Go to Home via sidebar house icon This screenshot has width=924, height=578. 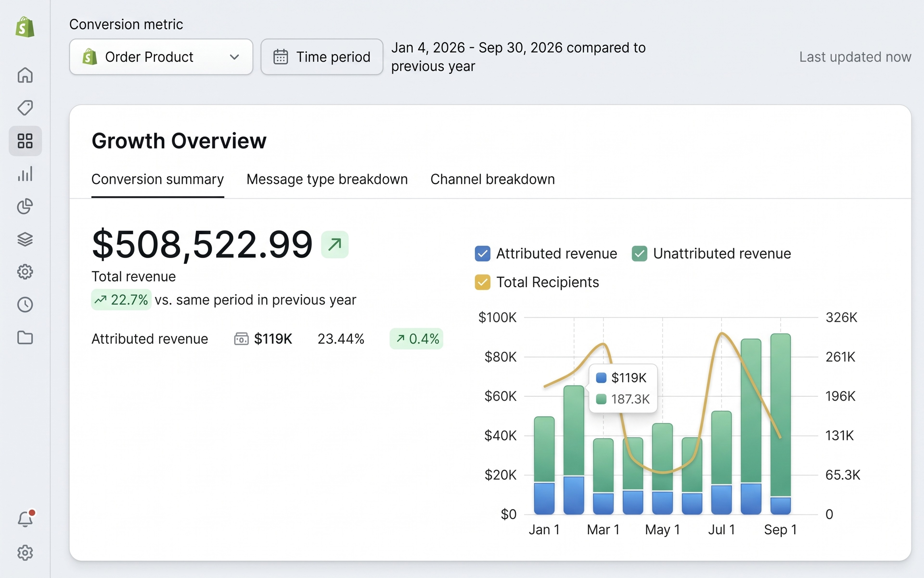point(25,75)
